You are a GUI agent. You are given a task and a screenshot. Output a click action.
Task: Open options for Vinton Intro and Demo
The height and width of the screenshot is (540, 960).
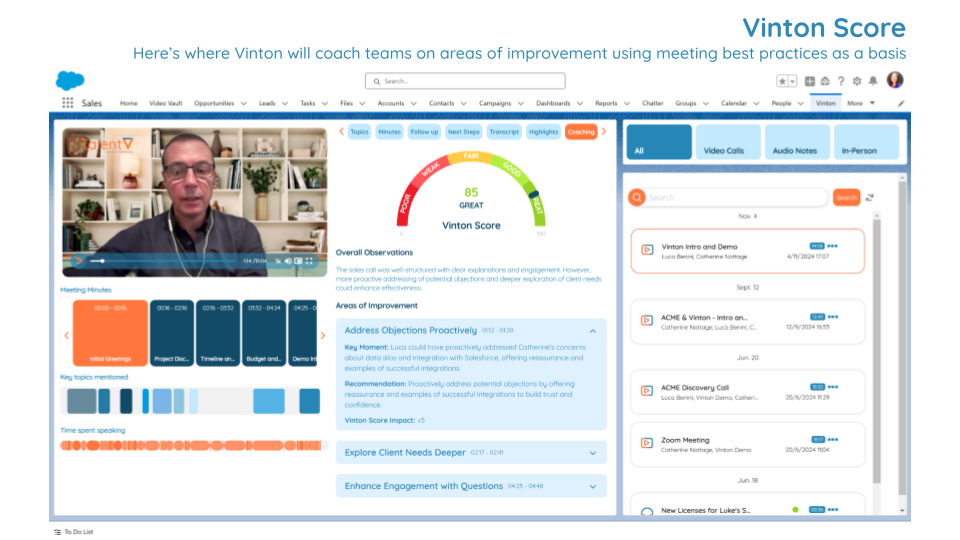[832, 246]
